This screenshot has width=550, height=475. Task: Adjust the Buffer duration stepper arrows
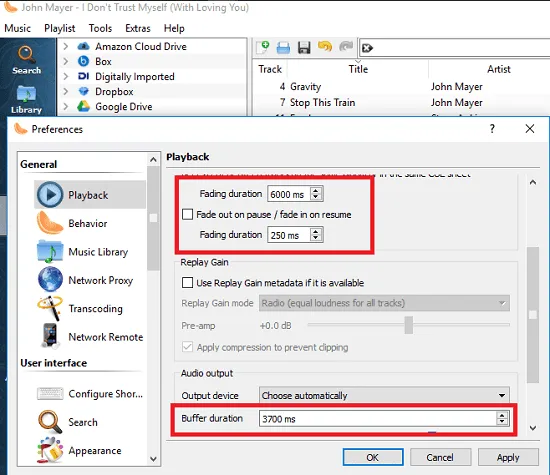click(x=502, y=418)
